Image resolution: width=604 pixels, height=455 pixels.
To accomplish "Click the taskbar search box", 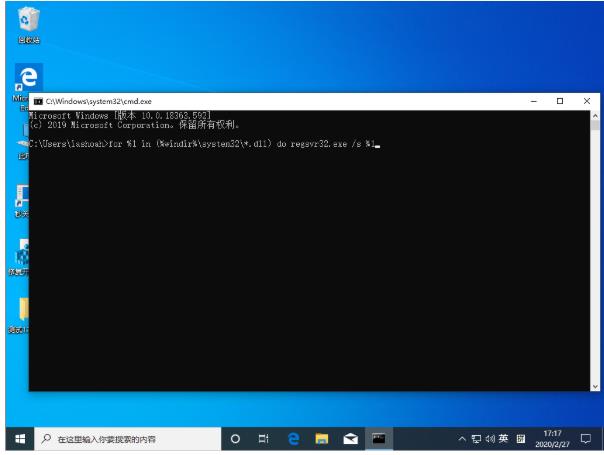I will click(x=128, y=438).
